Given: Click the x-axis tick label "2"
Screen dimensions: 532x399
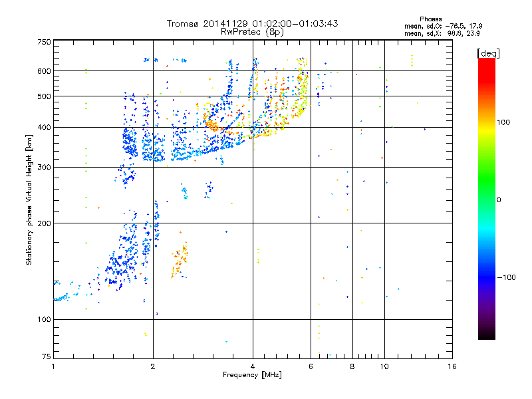Looking at the screenshot, I should pyautogui.click(x=153, y=366).
